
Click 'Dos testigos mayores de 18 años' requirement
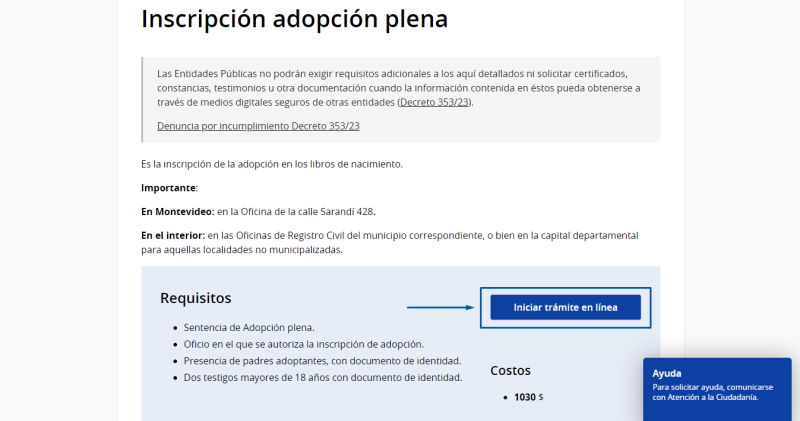click(322, 377)
